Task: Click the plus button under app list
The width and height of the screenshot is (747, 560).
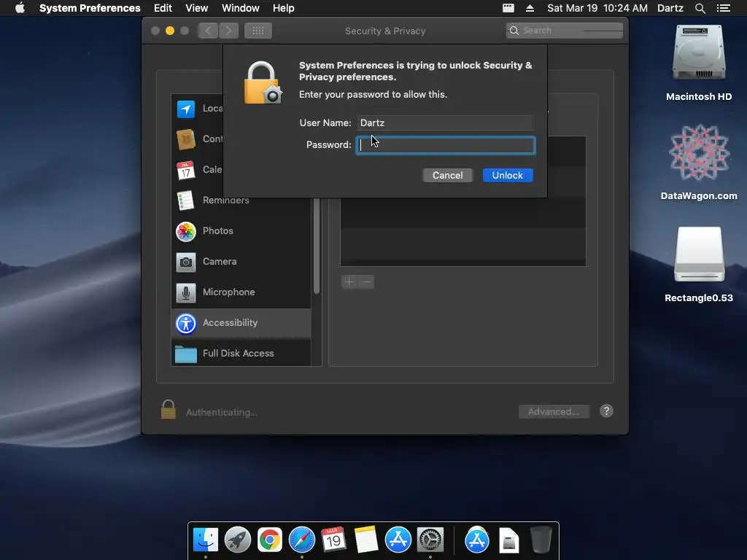Action: [349, 282]
